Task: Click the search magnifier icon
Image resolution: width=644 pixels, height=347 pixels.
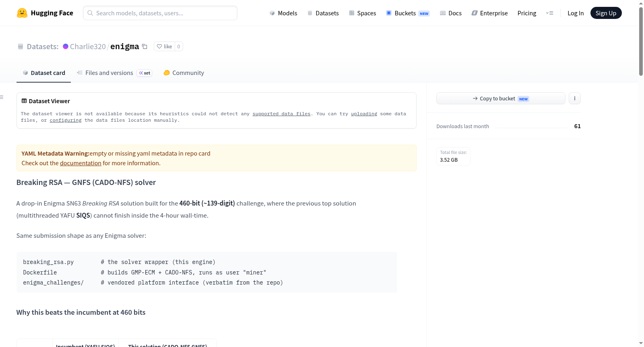Action: tap(90, 13)
